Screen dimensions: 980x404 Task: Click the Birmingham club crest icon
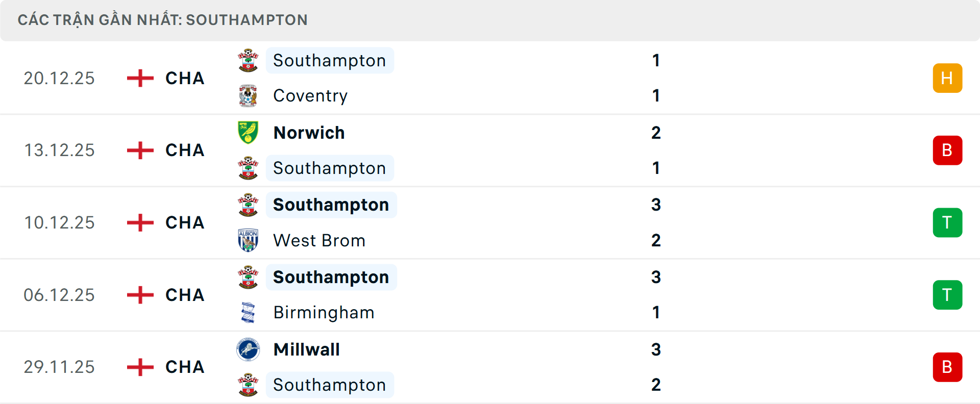pyautogui.click(x=248, y=313)
